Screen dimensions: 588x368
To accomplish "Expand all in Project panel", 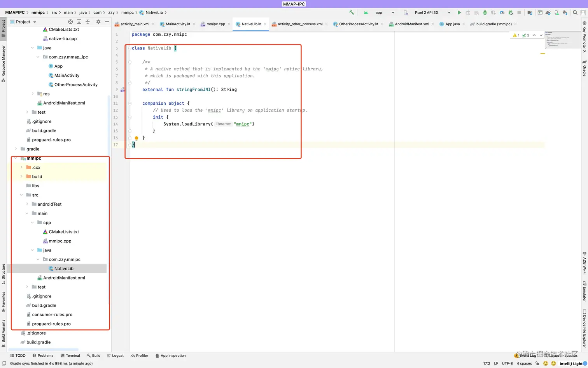I will (79, 22).
